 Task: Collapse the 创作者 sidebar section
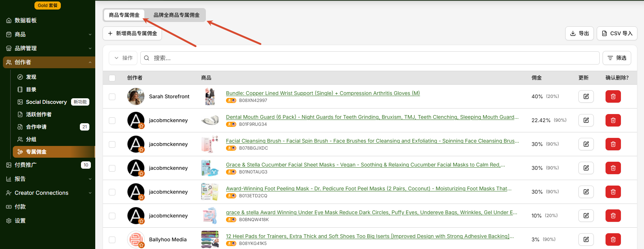point(49,62)
